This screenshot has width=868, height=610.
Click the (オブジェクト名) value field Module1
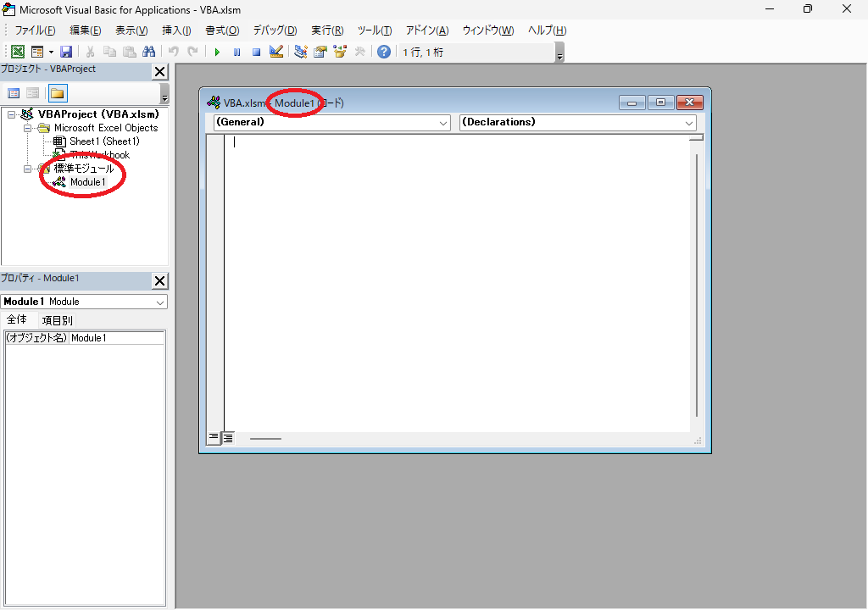coord(117,338)
